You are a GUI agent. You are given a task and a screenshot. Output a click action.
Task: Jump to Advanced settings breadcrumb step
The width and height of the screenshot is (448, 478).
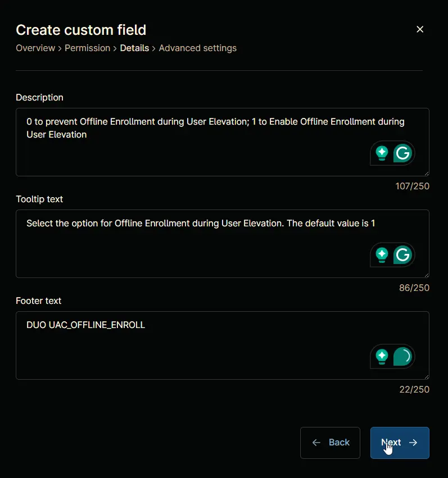tap(198, 48)
